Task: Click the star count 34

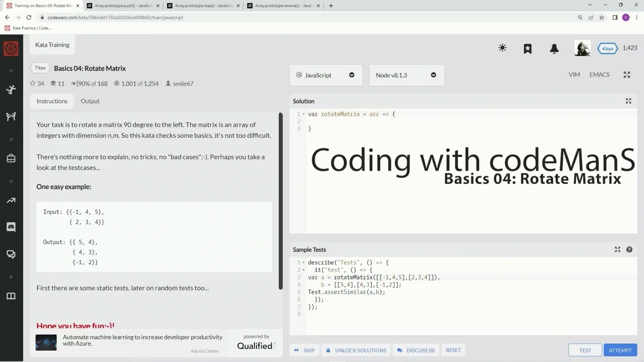Action: click(x=37, y=83)
